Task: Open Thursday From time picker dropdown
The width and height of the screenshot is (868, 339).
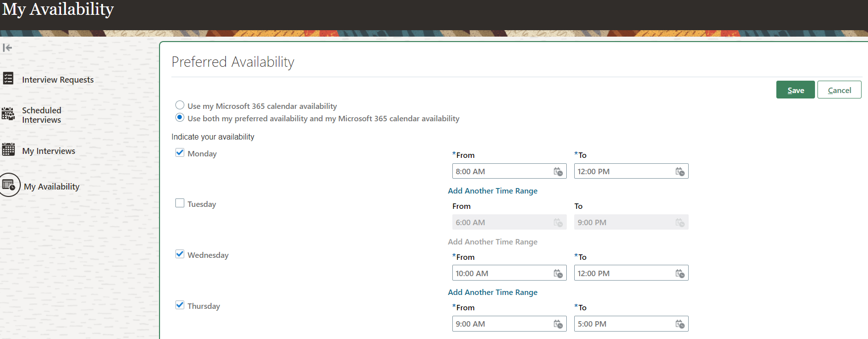Action: (x=558, y=324)
